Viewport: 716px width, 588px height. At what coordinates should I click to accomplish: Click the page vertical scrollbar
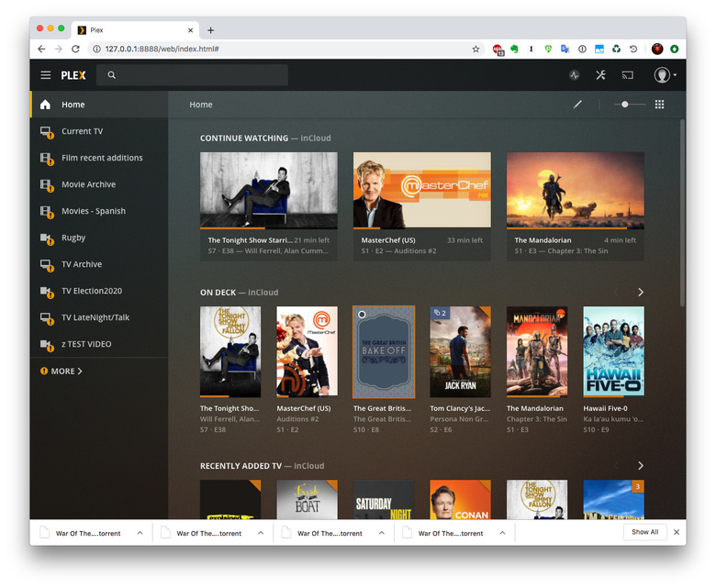click(x=682, y=213)
